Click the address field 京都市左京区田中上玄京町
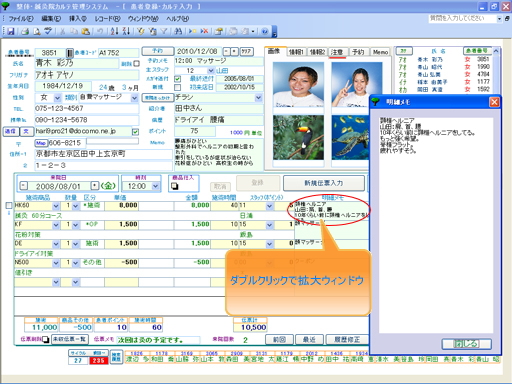 click(x=103, y=154)
